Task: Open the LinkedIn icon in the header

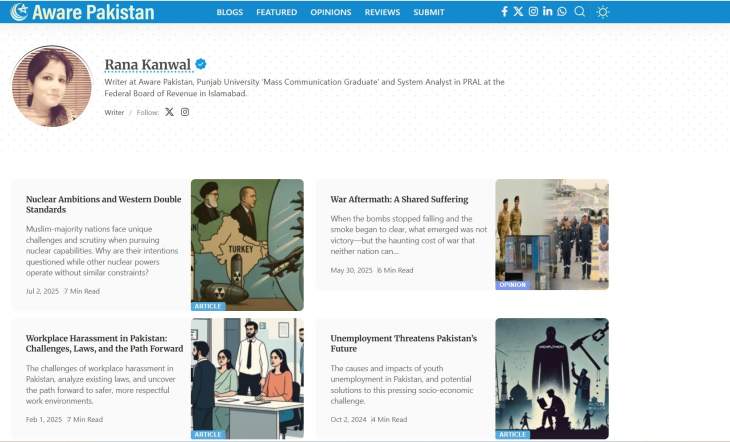Action: point(548,11)
